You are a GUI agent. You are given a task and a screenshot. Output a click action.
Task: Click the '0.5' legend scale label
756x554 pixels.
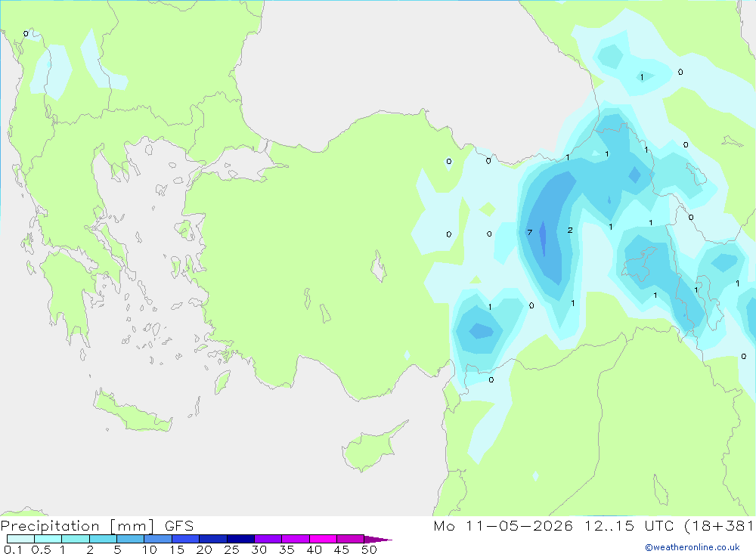coord(41,549)
